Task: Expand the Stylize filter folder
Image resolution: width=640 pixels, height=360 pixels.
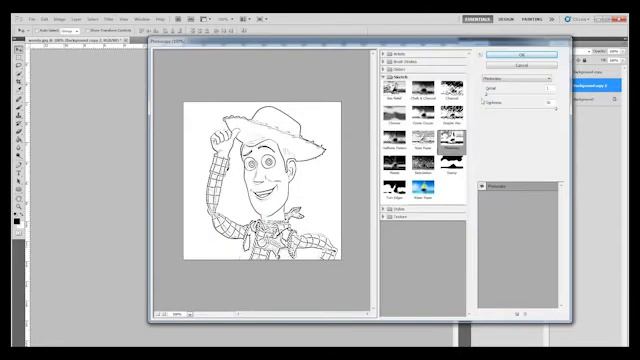Action: 383,209
